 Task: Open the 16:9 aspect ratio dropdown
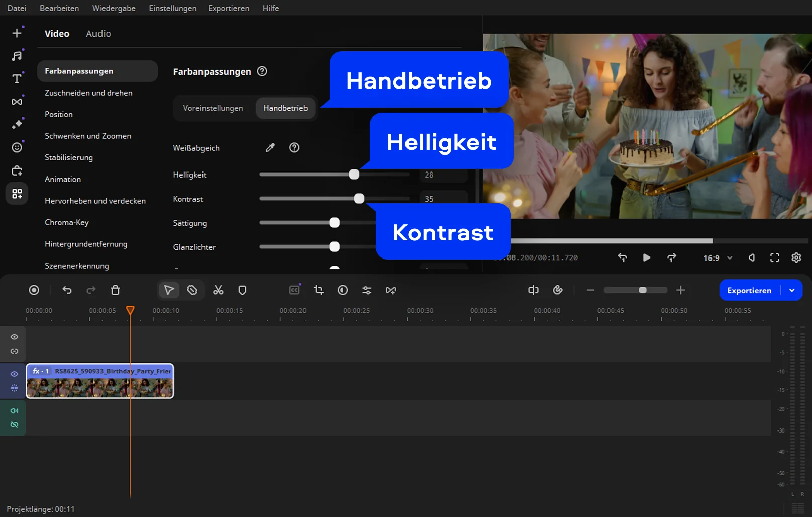(x=718, y=258)
